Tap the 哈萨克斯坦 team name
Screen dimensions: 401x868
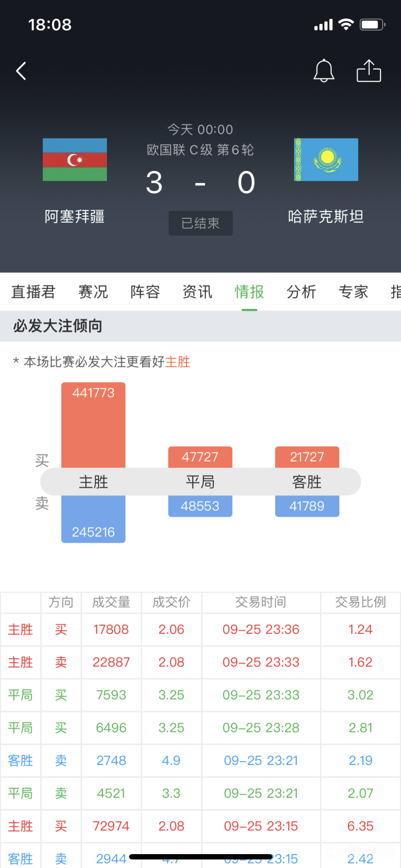pos(326,217)
